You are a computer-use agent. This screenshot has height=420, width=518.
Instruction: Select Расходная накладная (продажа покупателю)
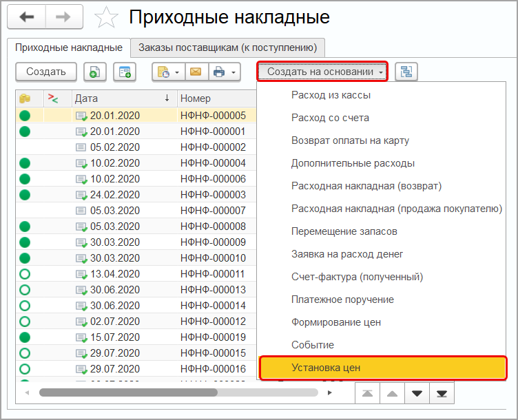397,209
